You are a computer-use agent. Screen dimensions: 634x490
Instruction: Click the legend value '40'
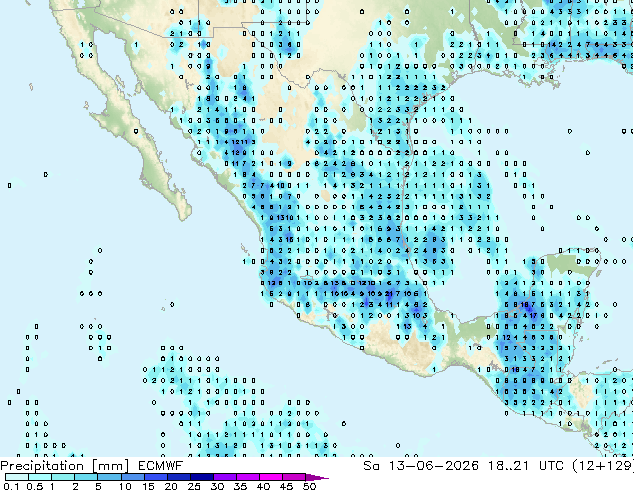pyautogui.click(x=263, y=486)
